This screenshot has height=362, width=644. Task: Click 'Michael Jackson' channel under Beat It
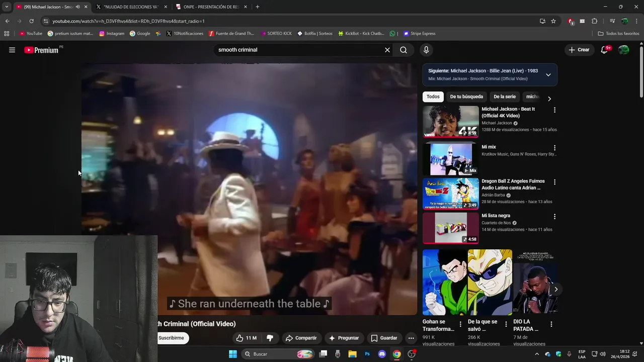pyautogui.click(x=497, y=123)
